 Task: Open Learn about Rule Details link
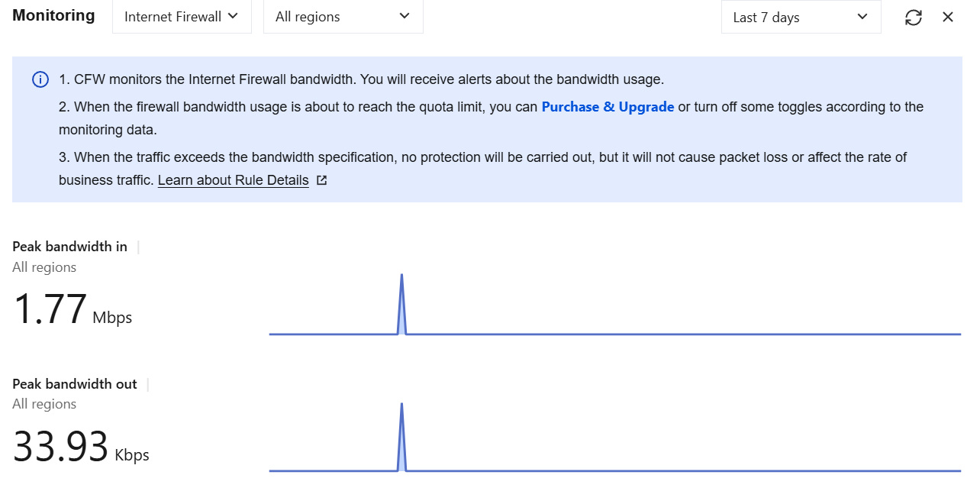(233, 181)
